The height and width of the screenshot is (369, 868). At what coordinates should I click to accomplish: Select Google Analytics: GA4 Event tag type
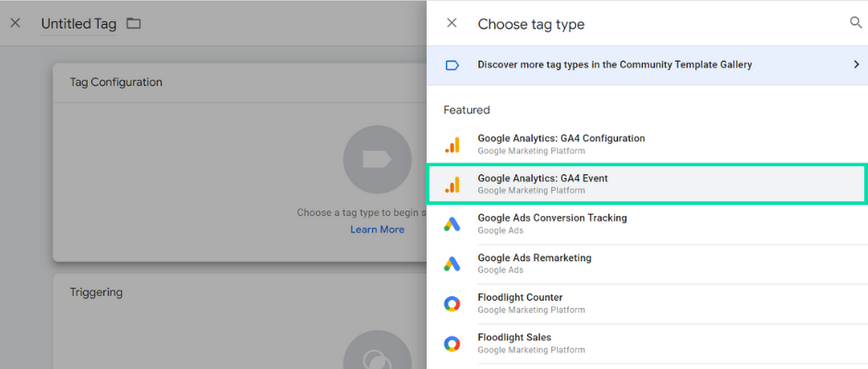point(646,184)
